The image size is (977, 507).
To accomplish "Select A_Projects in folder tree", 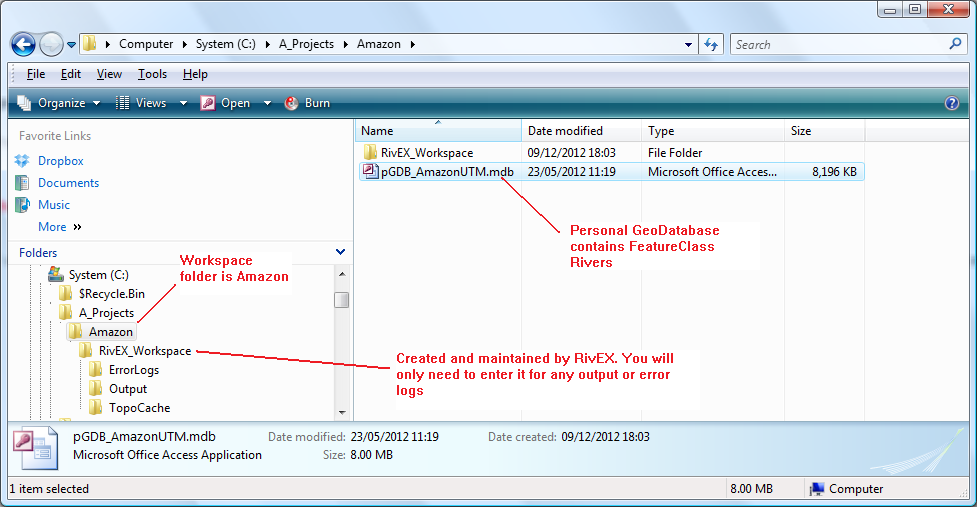I will pyautogui.click(x=107, y=313).
